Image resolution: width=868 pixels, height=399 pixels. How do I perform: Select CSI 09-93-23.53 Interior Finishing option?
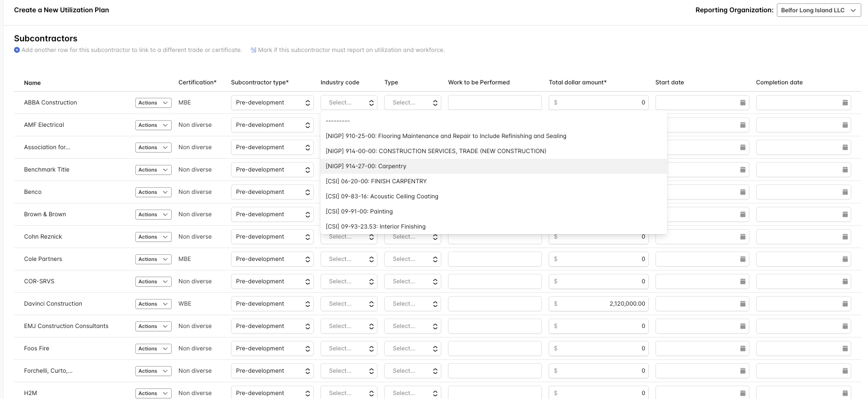[x=494, y=226]
